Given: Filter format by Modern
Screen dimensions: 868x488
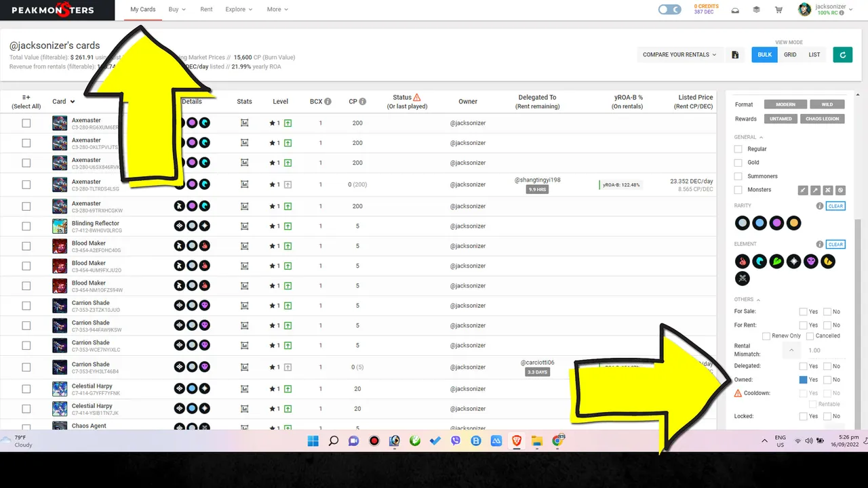Looking at the screenshot, I should (785, 104).
